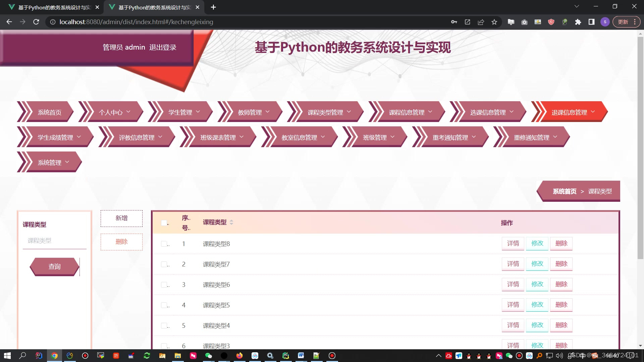Open the bookmark star for this page
This screenshot has height=362, width=644.
point(494,22)
